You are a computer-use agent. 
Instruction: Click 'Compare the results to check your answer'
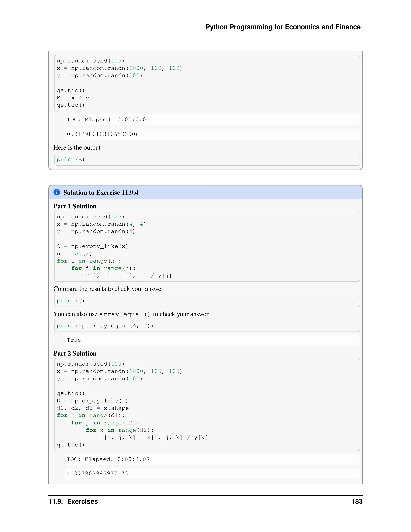click(x=108, y=289)
